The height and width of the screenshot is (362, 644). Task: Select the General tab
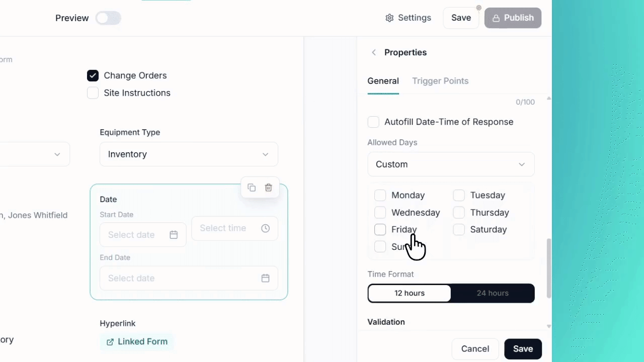(x=383, y=81)
